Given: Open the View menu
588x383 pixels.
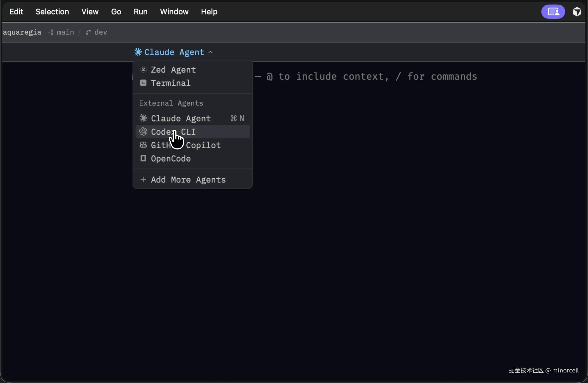Looking at the screenshot, I should coord(90,12).
